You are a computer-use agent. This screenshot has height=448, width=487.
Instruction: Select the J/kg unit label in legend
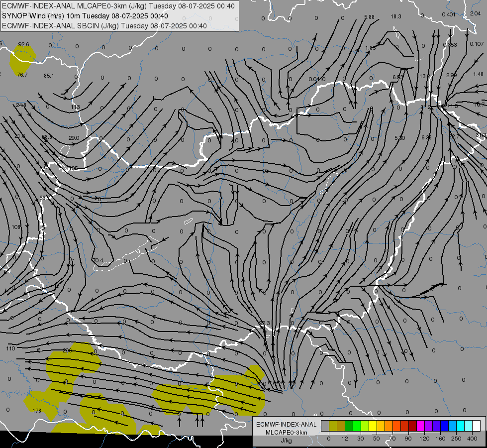[286, 441]
